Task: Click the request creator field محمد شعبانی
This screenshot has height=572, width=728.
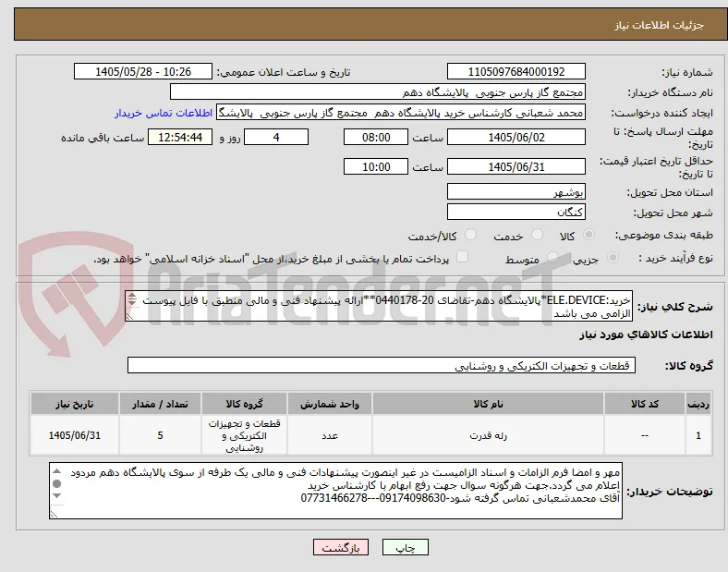Action: pyautogui.click(x=401, y=113)
